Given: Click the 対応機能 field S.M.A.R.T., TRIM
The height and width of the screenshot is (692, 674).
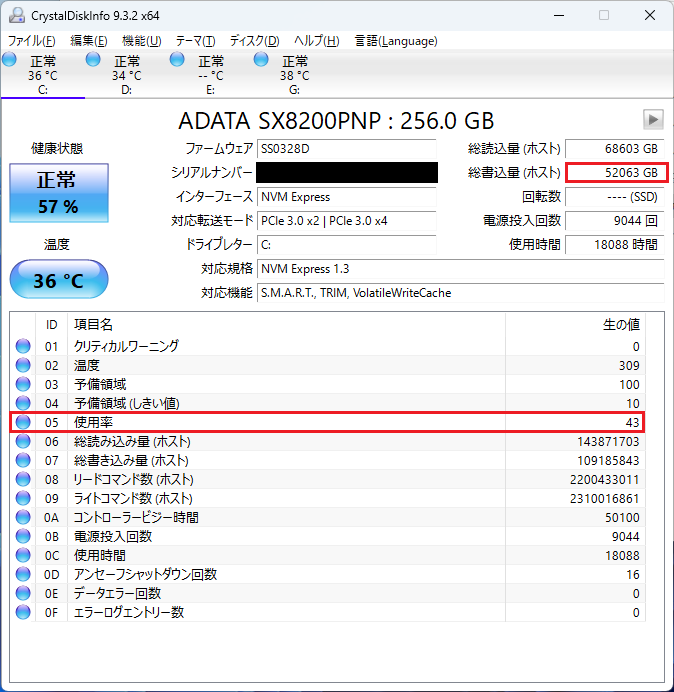Looking at the screenshot, I should pyautogui.click(x=460, y=293).
